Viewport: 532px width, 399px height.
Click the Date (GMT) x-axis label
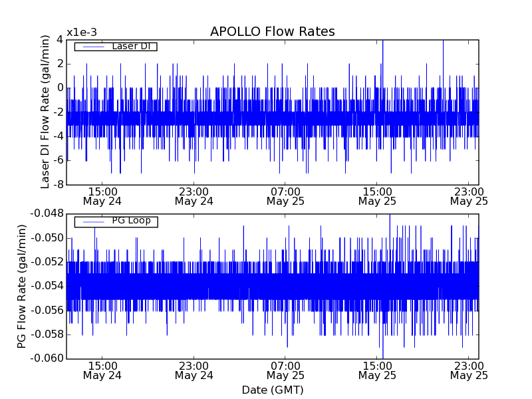(x=272, y=390)
